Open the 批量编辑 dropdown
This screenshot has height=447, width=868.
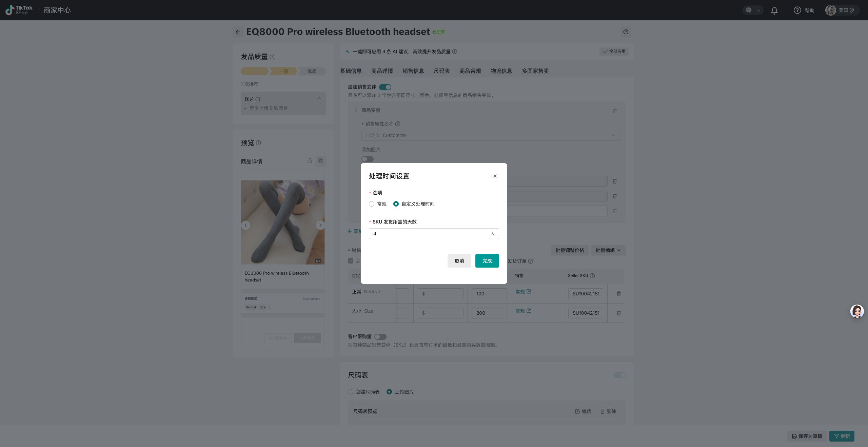coord(608,250)
